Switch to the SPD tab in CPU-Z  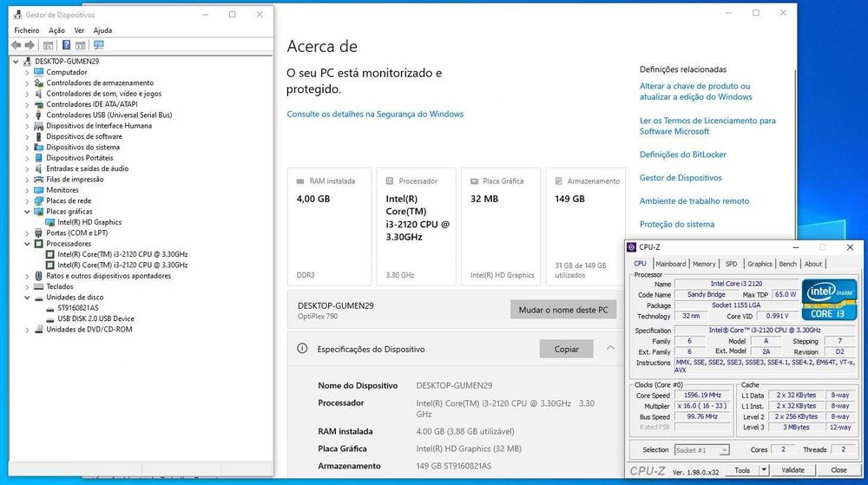click(731, 264)
